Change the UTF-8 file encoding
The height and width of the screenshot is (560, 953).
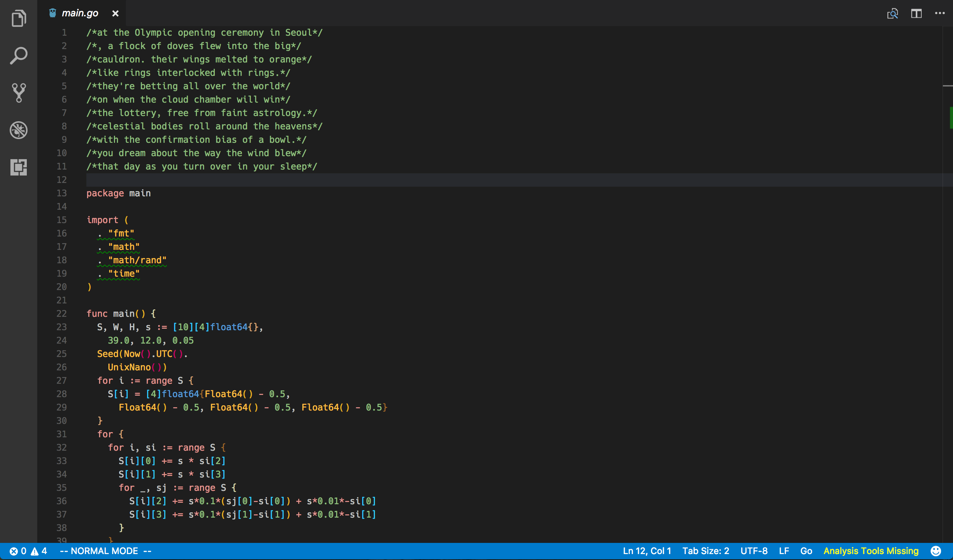click(754, 551)
